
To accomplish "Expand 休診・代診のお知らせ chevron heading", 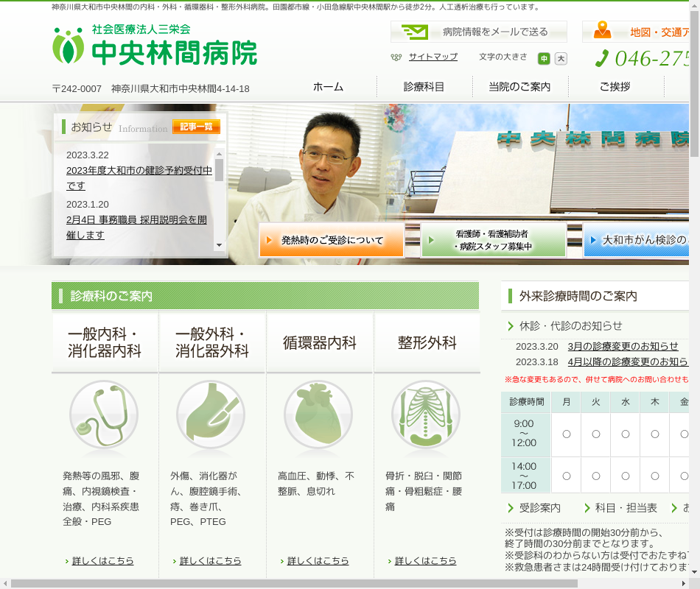I will (565, 326).
